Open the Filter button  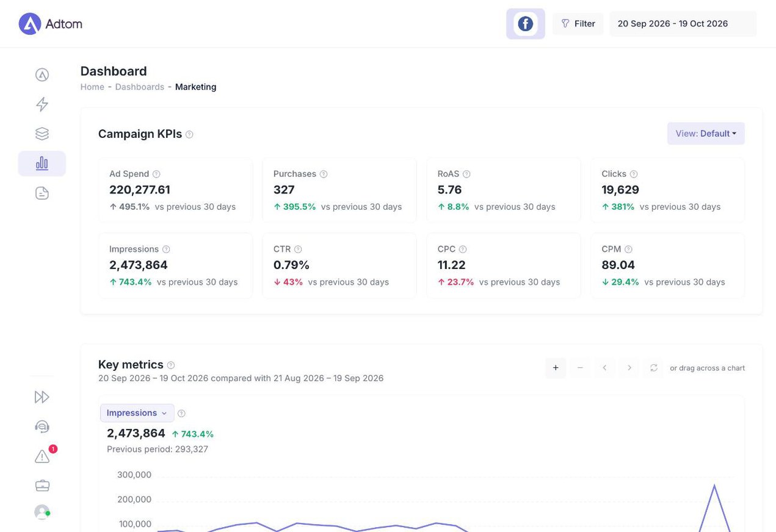[x=578, y=24]
